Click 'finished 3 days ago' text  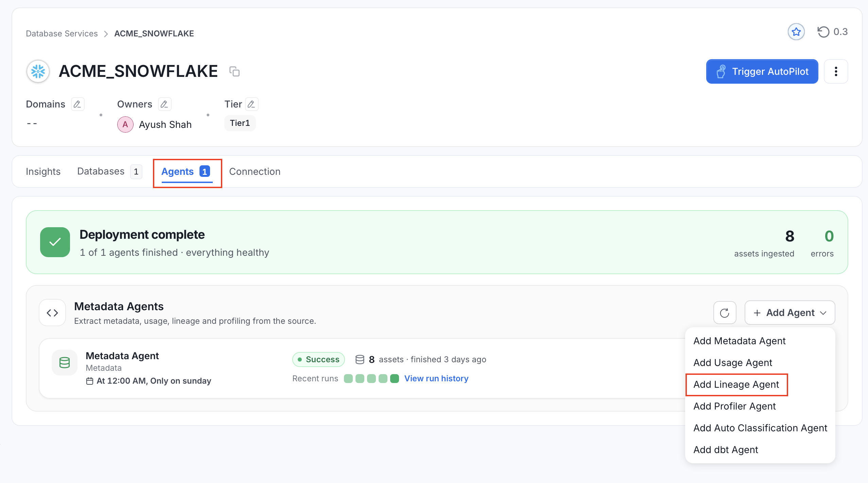click(x=448, y=360)
